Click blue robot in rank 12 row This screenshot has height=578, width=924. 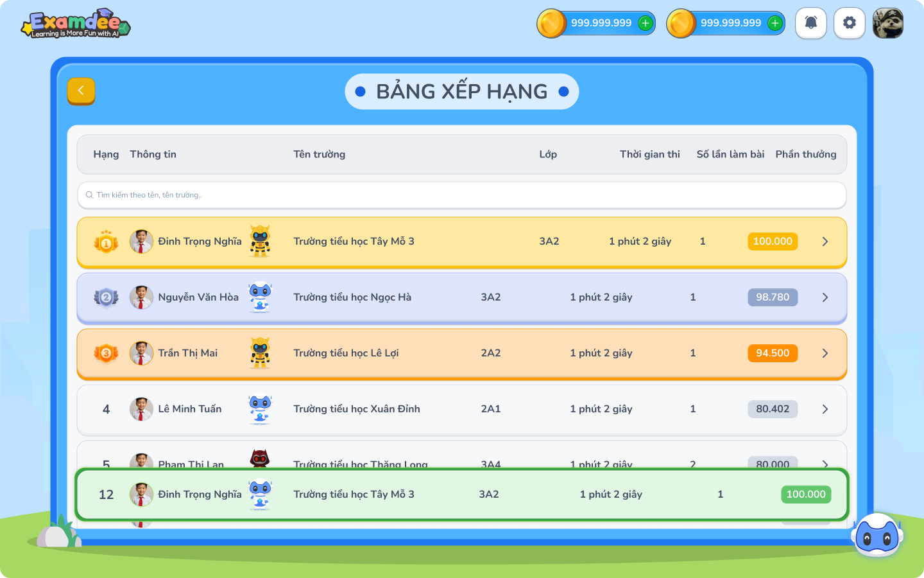click(x=260, y=495)
